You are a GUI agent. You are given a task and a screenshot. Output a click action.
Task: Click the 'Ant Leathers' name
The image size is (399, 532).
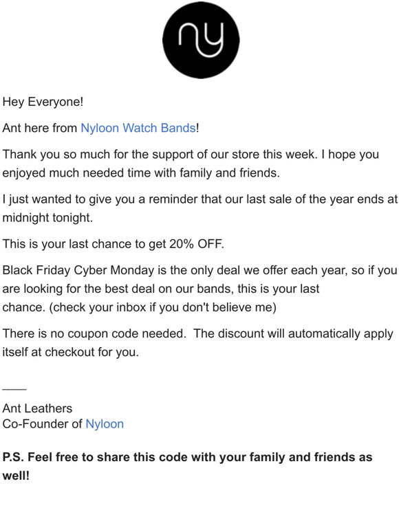coord(37,408)
